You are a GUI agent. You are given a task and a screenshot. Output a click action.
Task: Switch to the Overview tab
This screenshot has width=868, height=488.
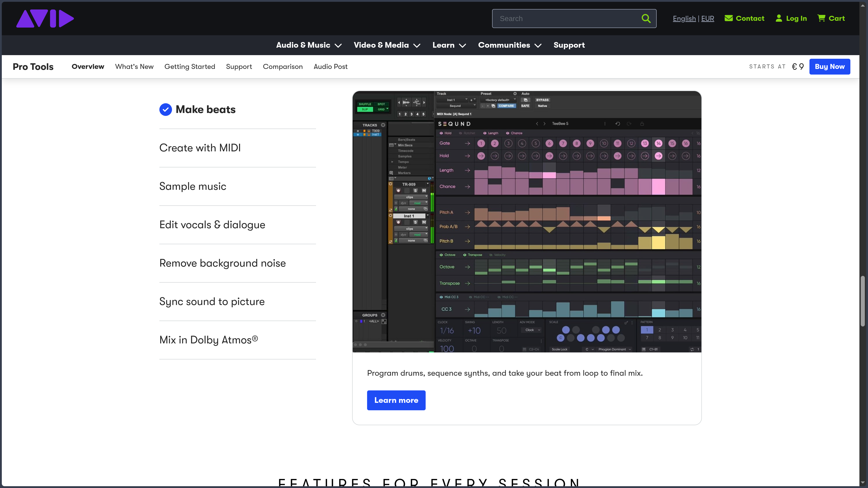tap(88, 67)
